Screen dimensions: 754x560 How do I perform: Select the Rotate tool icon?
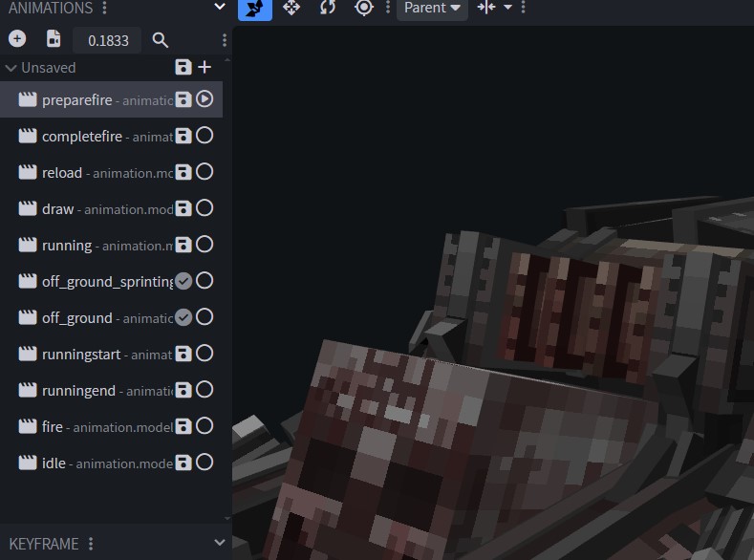tap(328, 8)
